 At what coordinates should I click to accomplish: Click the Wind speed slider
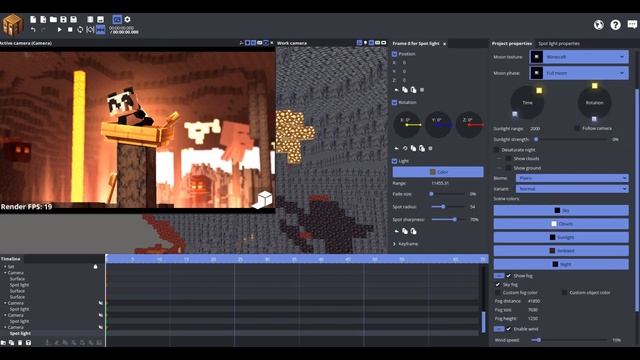click(x=570, y=340)
